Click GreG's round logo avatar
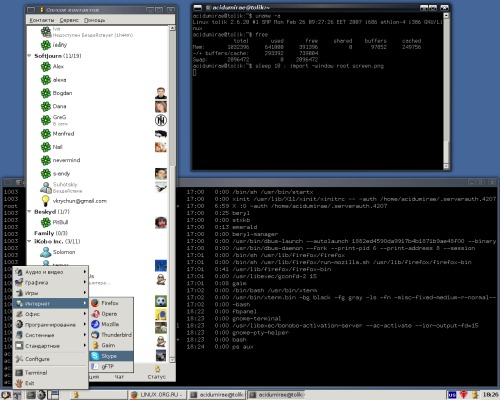Viewport: 500px width, 400px height. tap(161, 120)
